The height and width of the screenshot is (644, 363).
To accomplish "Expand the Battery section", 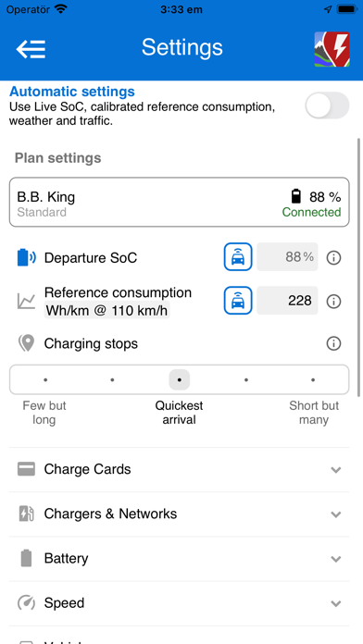I will (180, 559).
